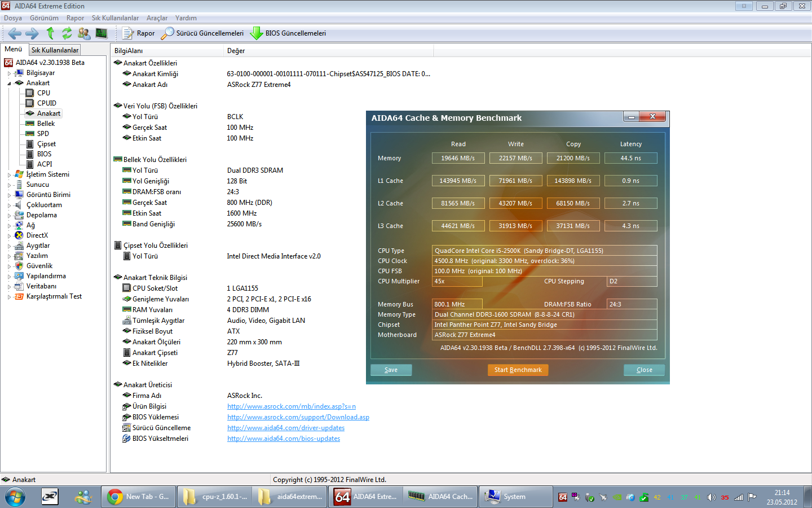
Task: Open the Windows Start menu
Action: (15, 497)
